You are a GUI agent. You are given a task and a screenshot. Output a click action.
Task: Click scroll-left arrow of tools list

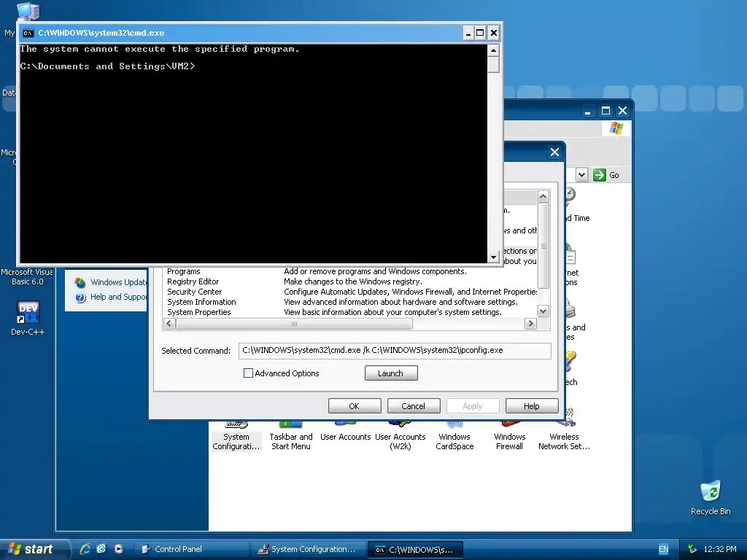click(x=169, y=324)
